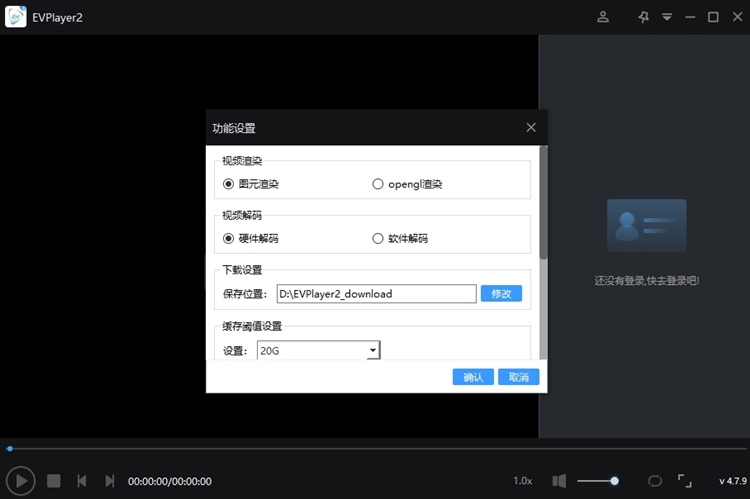
Task: Skip to previous video
Action: click(82, 481)
